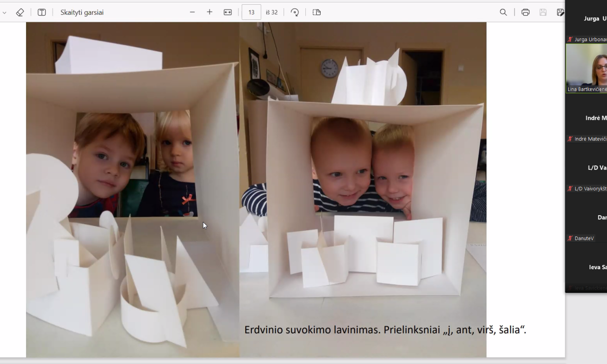Image resolution: width=607 pixels, height=364 pixels.
Task: Click the page number field showing 13
Action: (x=251, y=12)
